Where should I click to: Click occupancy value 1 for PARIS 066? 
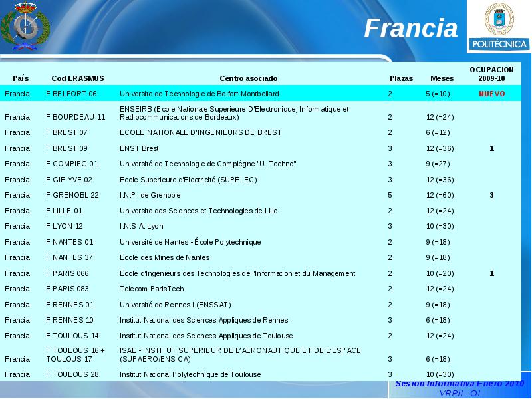[x=491, y=273]
